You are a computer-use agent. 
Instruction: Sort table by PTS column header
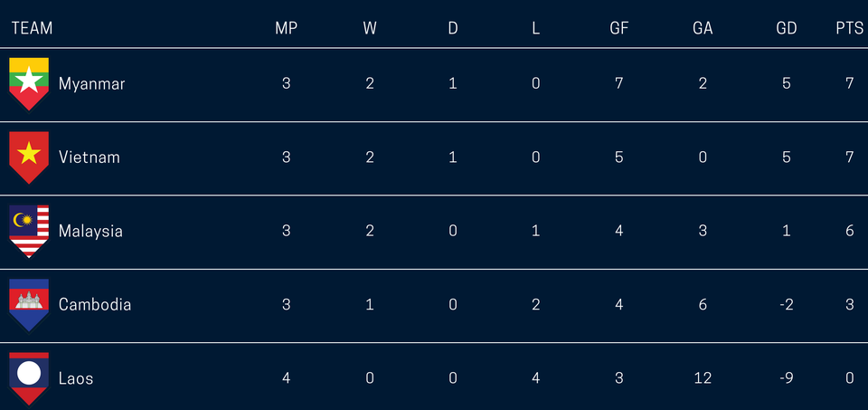pyautogui.click(x=849, y=28)
